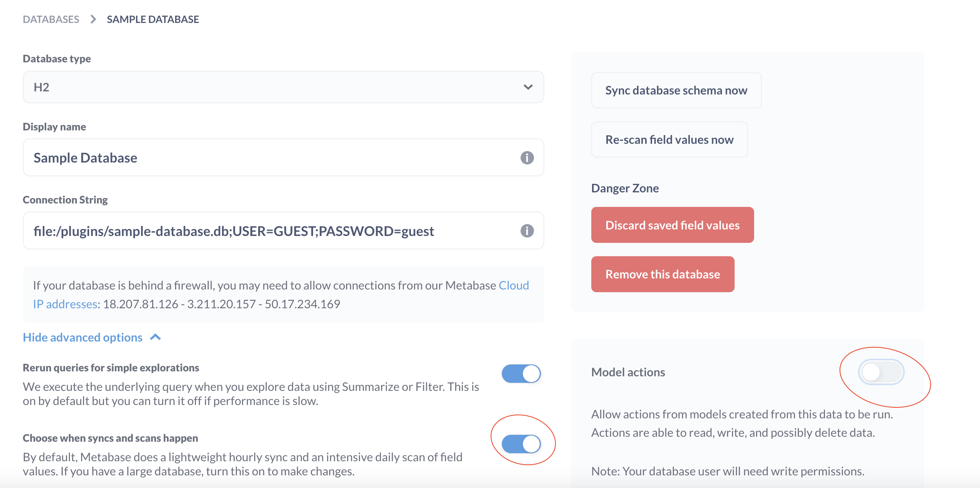Click Discard saved field values
980x488 pixels.
pyautogui.click(x=672, y=225)
